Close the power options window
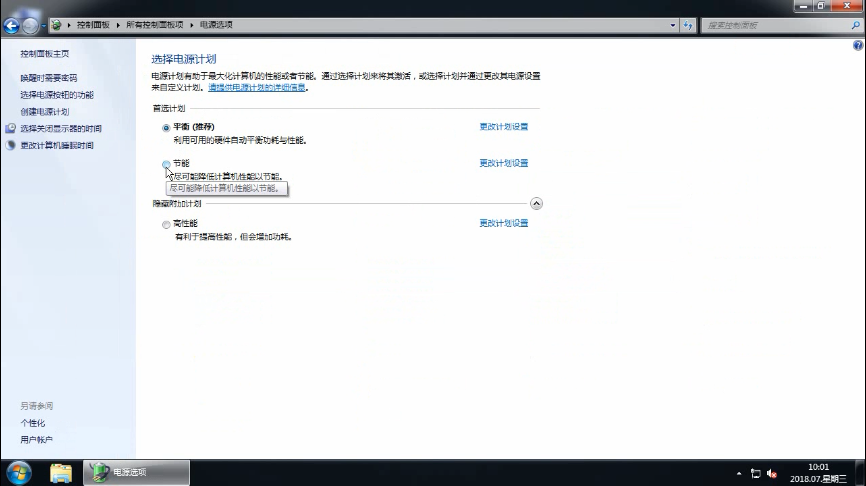The height and width of the screenshot is (486, 866). click(846, 6)
